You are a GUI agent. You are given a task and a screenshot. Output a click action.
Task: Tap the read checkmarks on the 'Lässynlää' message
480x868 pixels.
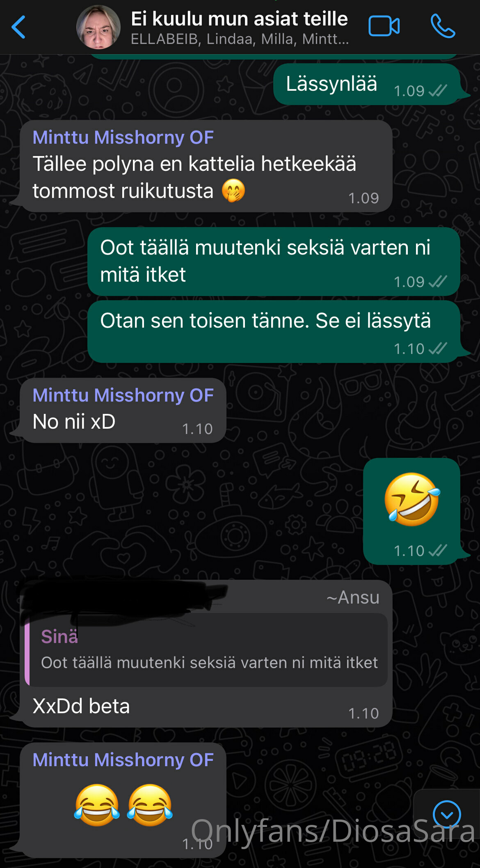pos(438,91)
